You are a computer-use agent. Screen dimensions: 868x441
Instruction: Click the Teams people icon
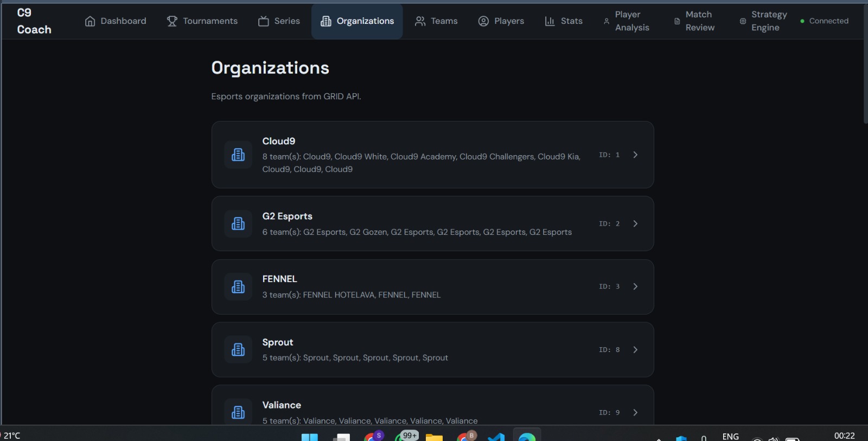(420, 21)
